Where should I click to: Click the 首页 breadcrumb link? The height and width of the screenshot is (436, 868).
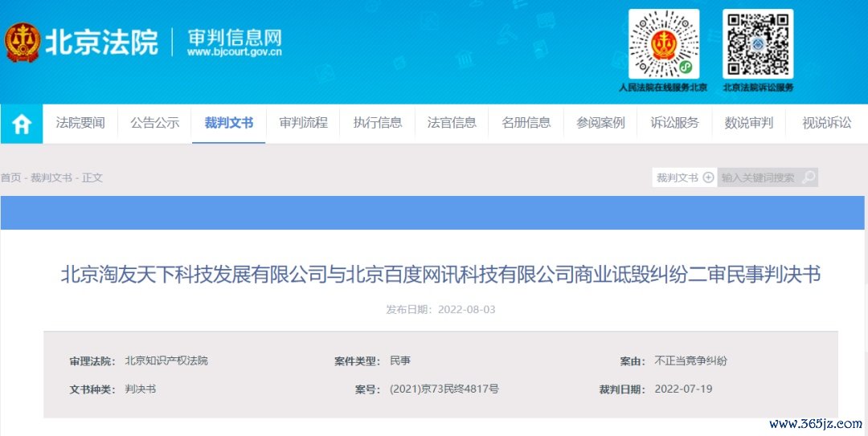coord(10,177)
